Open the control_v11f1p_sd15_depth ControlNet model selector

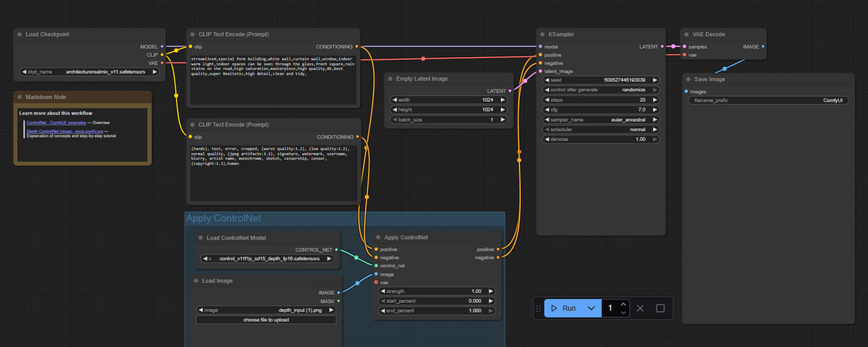click(267, 258)
